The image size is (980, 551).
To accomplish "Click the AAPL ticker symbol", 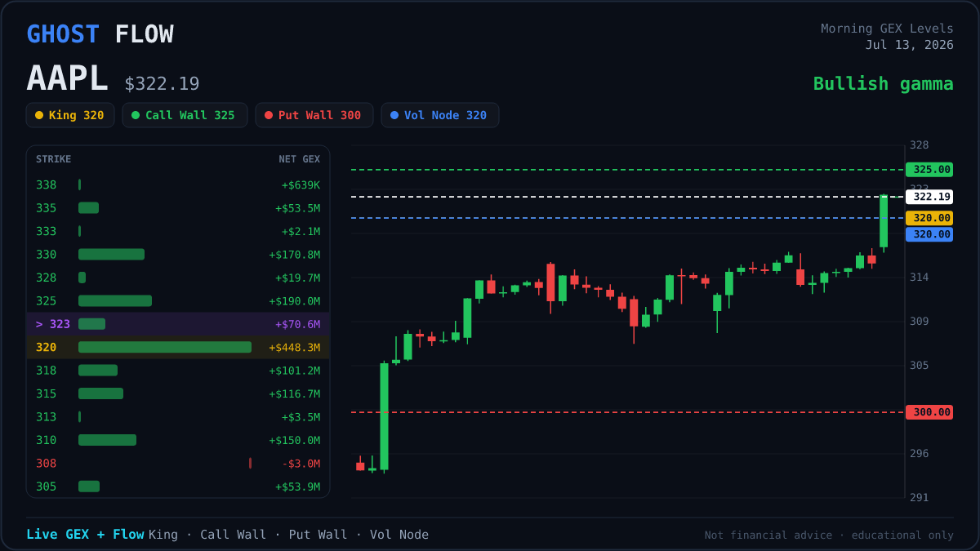I will point(67,78).
